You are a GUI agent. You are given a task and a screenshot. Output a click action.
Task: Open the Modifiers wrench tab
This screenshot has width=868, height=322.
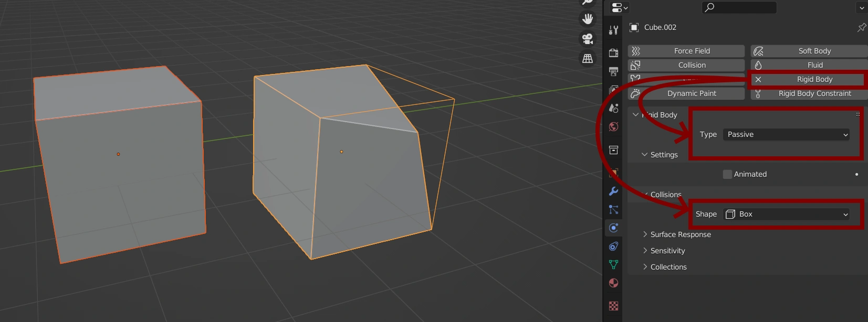(613, 191)
